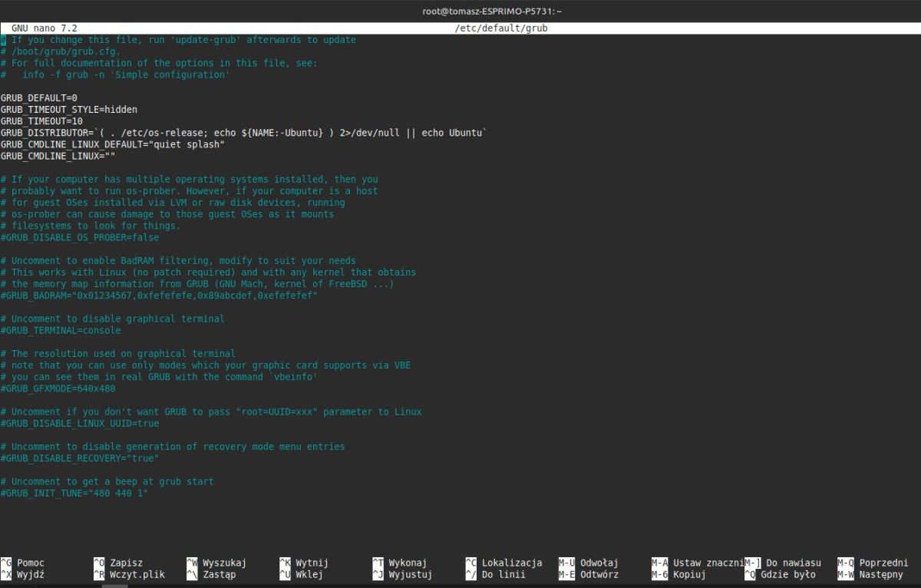The width and height of the screenshot is (921, 588).
Task: Click comment 'Uncomment to disable graphical terminal'
Action: click(x=113, y=319)
